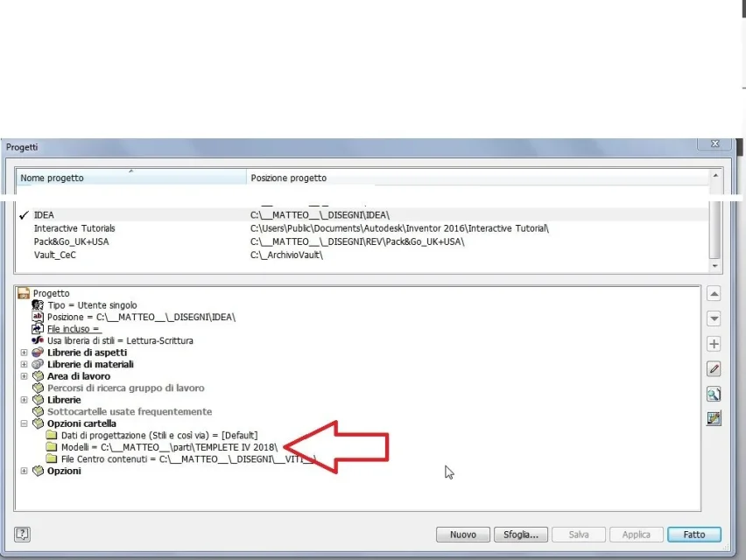Click the Area di lavoro folder icon
Image resolution: width=746 pixels, height=560 pixels.
(x=38, y=376)
